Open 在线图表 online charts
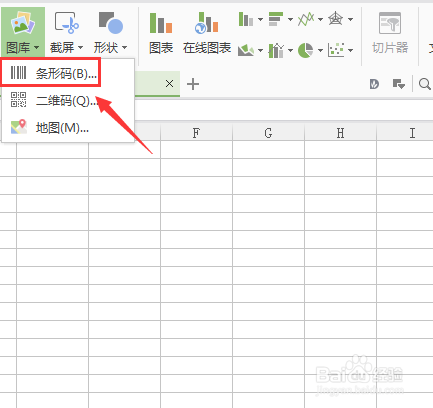Image resolution: width=433 pixels, height=408 pixels. pos(207,32)
